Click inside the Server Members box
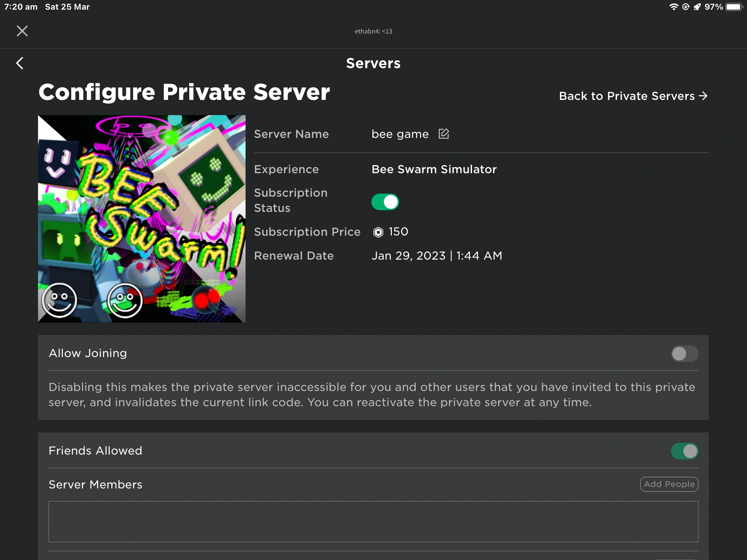 (x=373, y=522)
